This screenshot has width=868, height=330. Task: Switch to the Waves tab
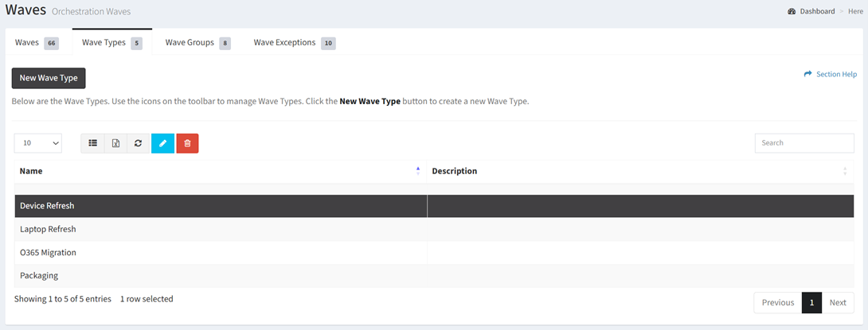(x=36, y=43)
